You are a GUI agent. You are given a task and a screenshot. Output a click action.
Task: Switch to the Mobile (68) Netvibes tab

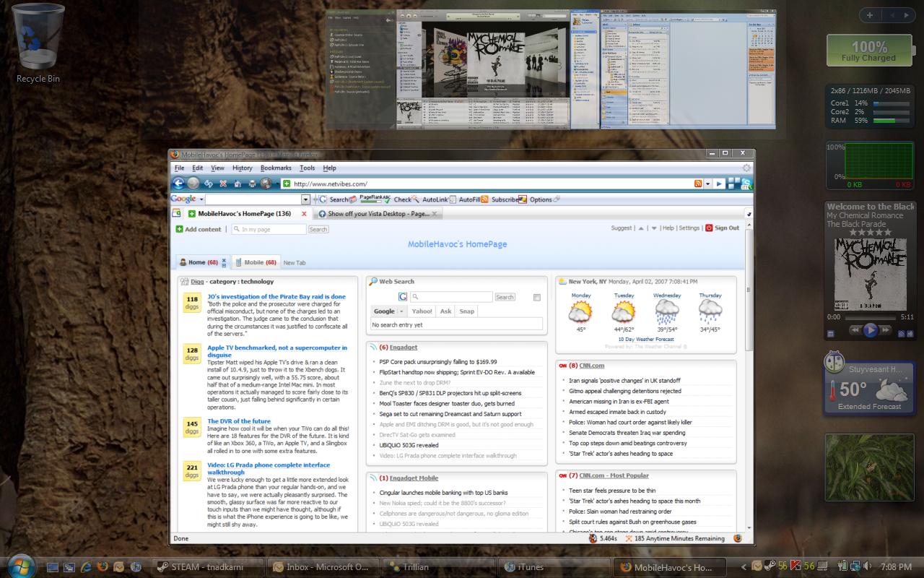[x=258, y=262]
